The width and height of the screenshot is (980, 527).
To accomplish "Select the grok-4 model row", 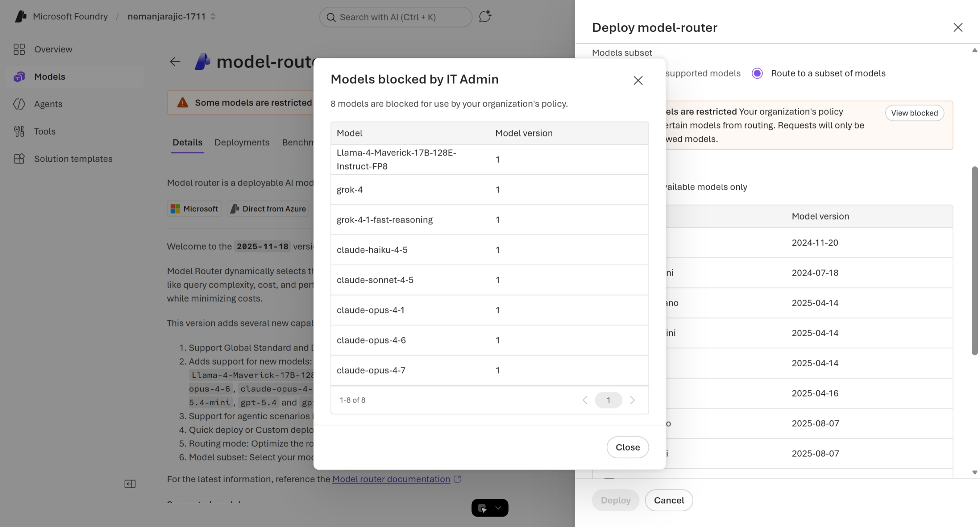I will coord(490,189).
